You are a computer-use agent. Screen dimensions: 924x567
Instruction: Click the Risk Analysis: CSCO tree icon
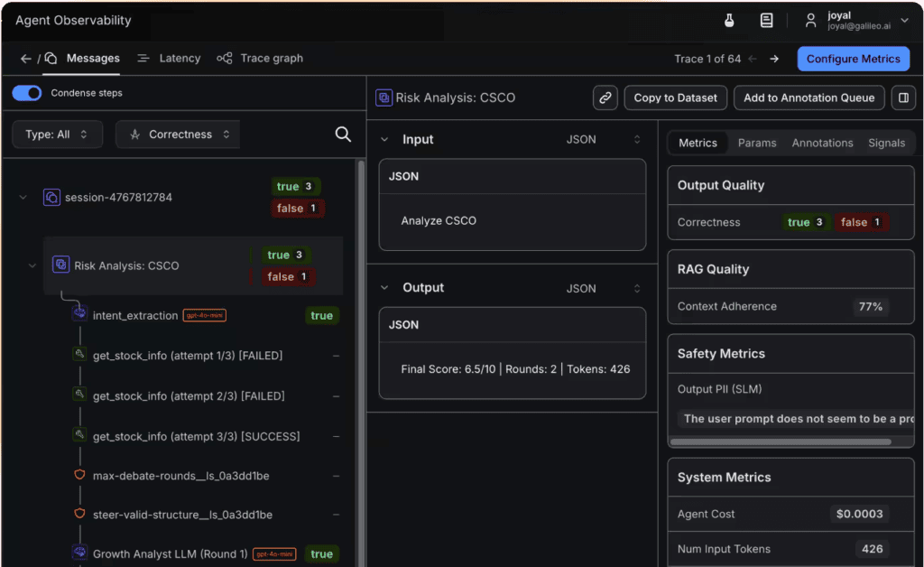pyautogui.click(x=60, y=265)
